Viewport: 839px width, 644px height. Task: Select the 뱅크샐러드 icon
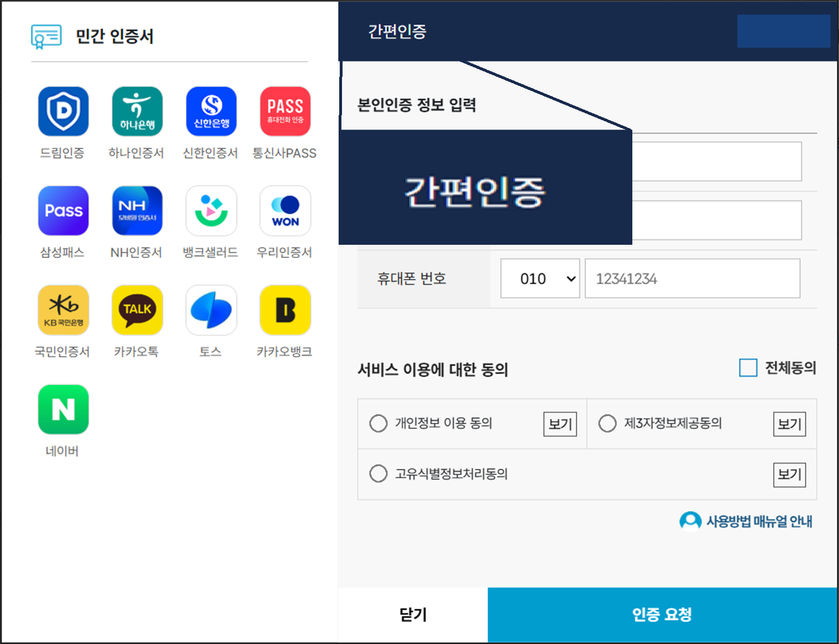pos(211,211)
